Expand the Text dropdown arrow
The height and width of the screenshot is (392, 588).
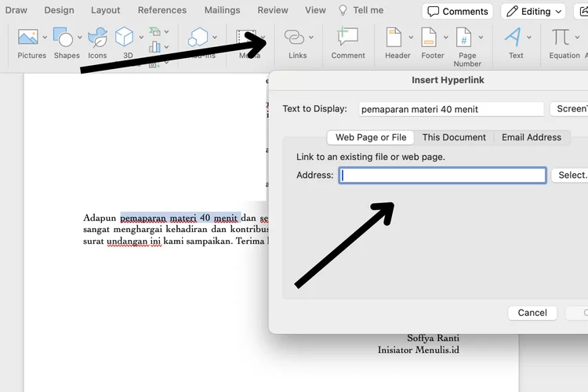pos(528,37)
